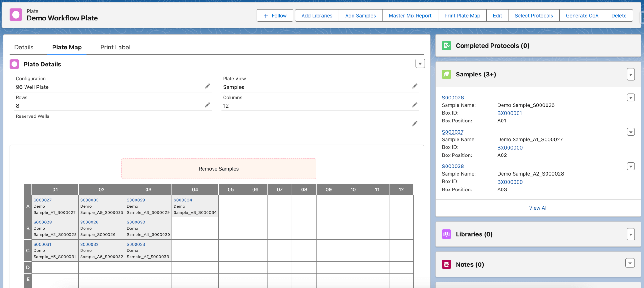Viewport: 644px width, 288px height.
Task: Click the Samples leaf icon
Action: pyautogui.click(x=447, y=74)
